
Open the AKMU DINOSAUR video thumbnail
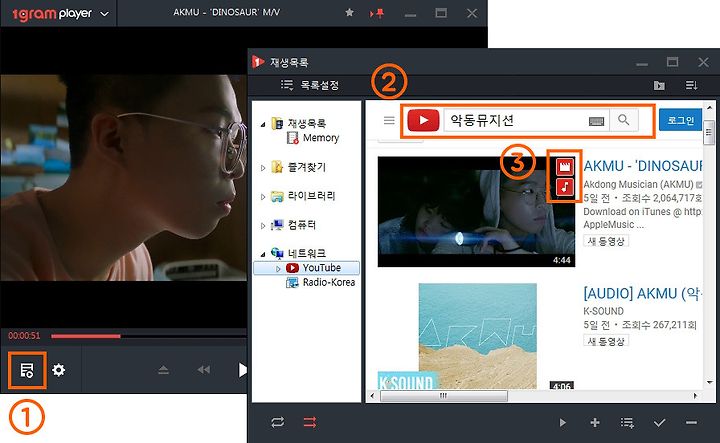point(476,212)
